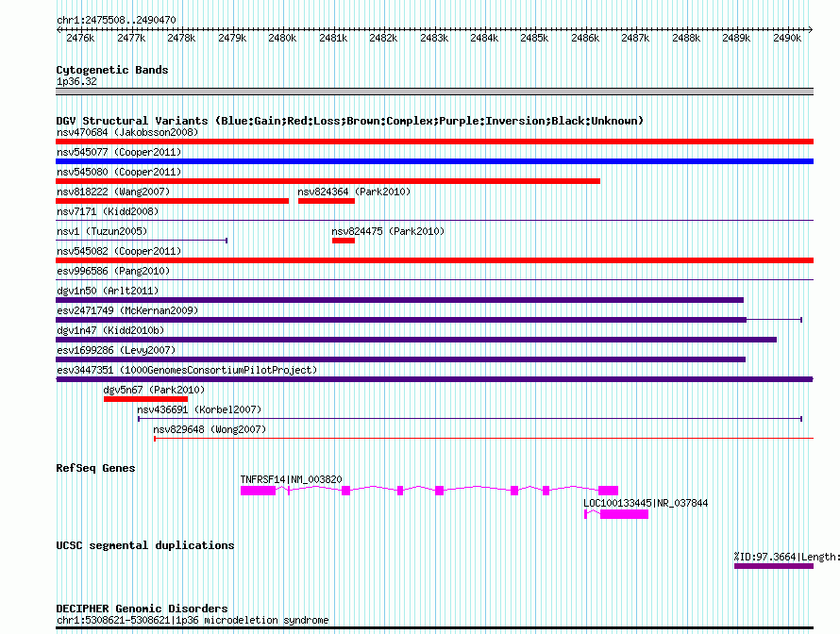Select the nsv824364 (Park2010) variant label
840x634 pixels.
pyautogui.click(x=354, y=192)
